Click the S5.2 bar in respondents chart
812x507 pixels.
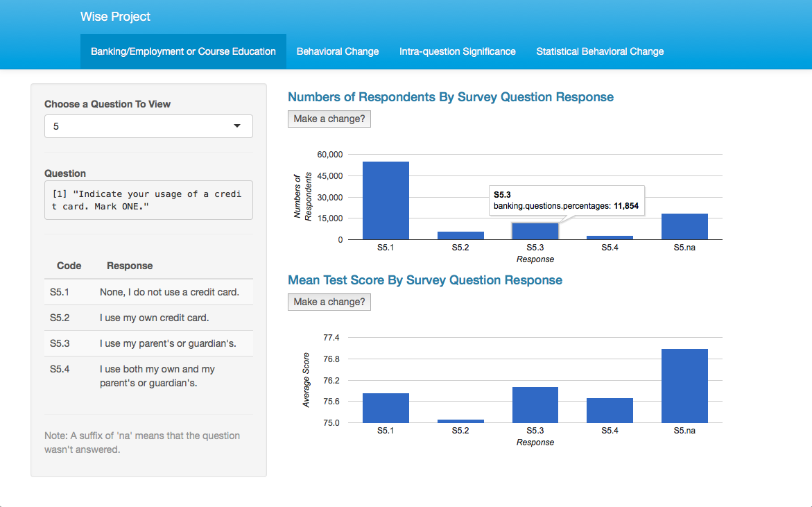(460, 236)
